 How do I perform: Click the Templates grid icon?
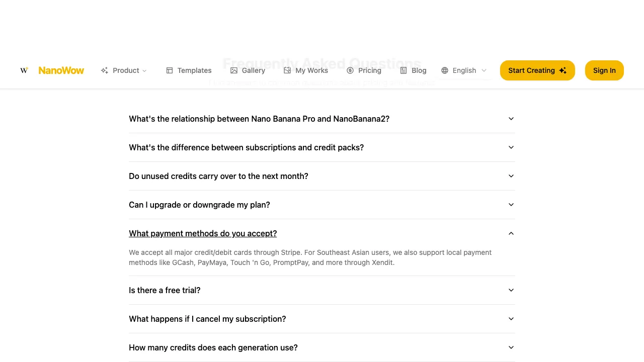point(170,70)
